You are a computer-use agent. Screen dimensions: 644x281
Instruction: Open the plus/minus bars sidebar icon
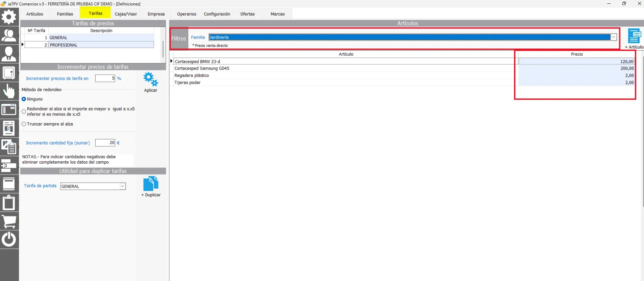pyautogui.click(x=9, y=165)
